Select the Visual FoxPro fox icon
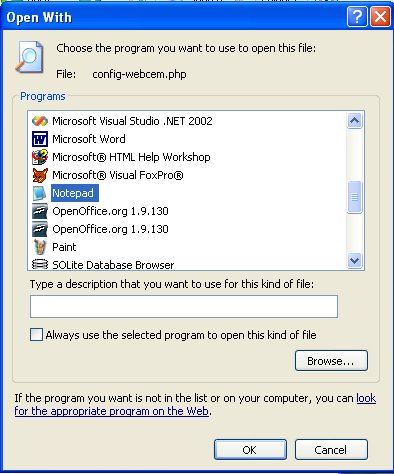The image size is (394, 474). pos(40,175)
